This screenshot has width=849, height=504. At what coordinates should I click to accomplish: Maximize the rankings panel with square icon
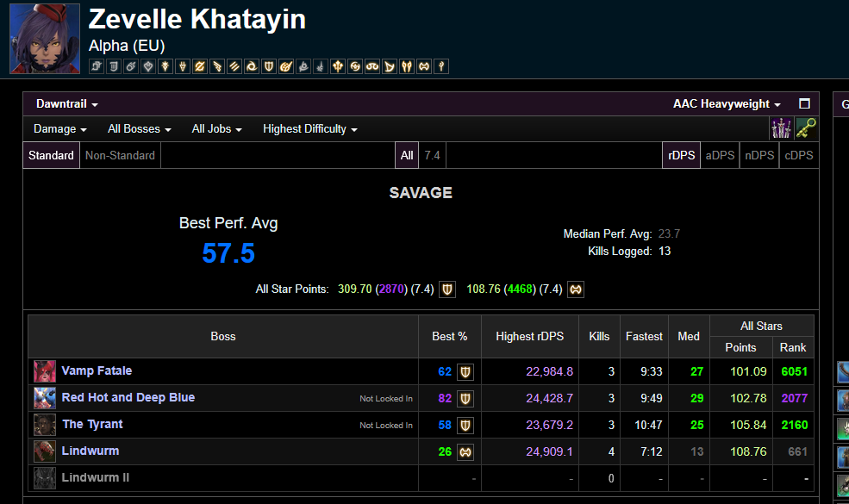tap(804, 103)
